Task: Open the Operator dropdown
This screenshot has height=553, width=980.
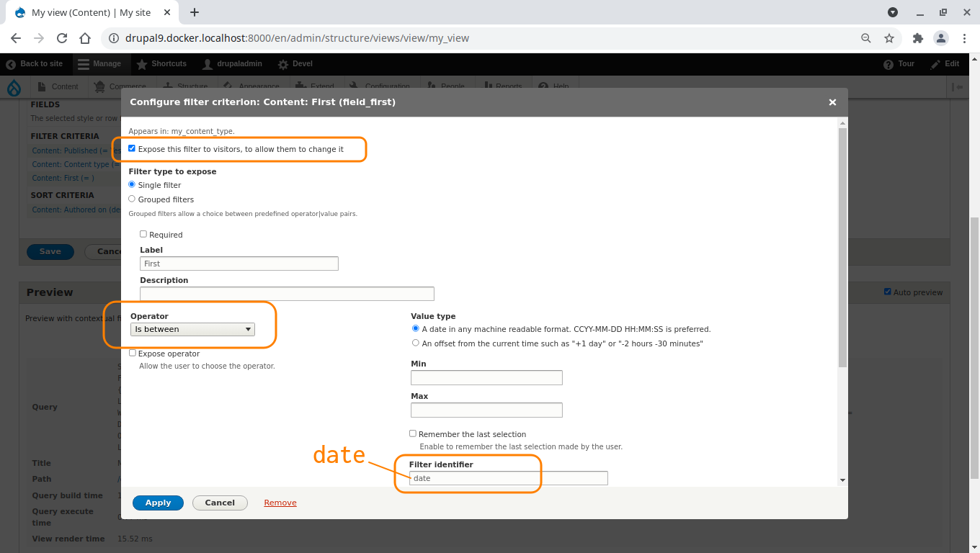Action: (x=192, y=329)
